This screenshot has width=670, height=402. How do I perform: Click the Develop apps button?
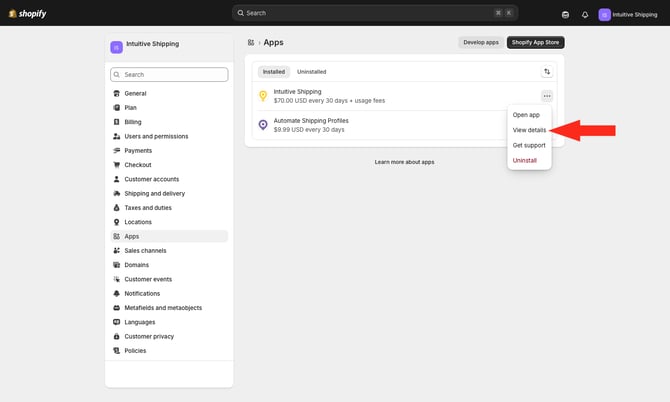pos(481,42)
